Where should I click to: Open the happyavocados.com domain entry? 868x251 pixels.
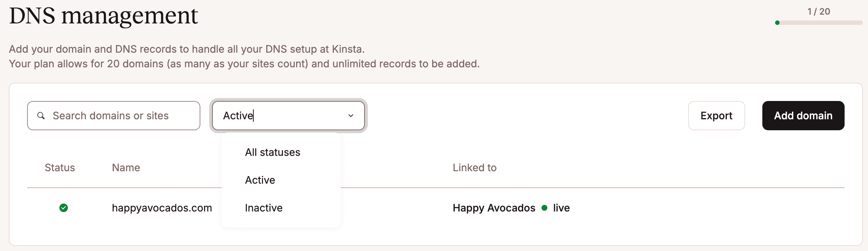162,208
